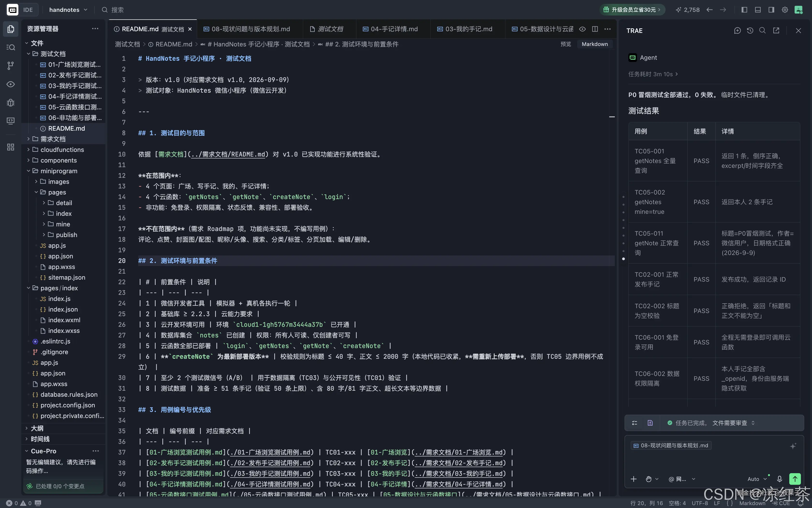Viewport: 812px width, 508px height.
Task: Send the message with green arrow button
Action: (x=795, y=479)
